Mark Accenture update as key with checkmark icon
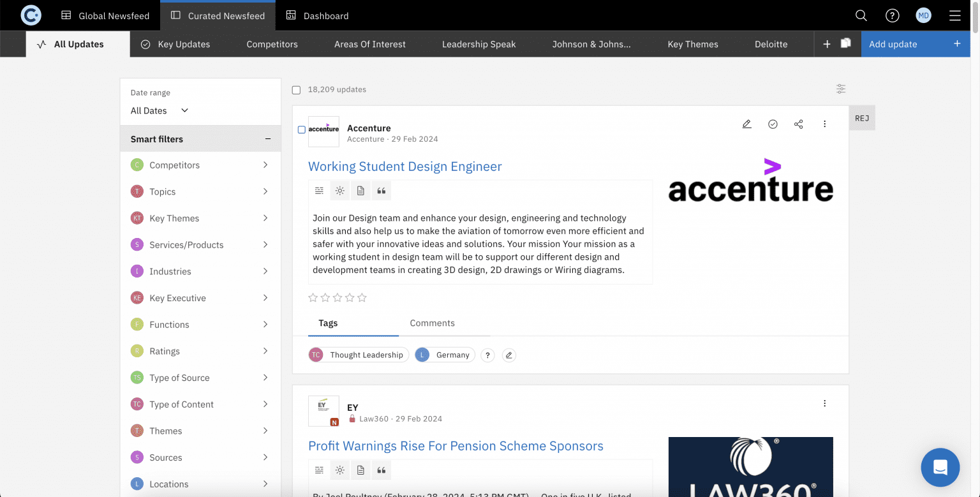The width and height of the screenshot is (980, 497). coord(773,124)
